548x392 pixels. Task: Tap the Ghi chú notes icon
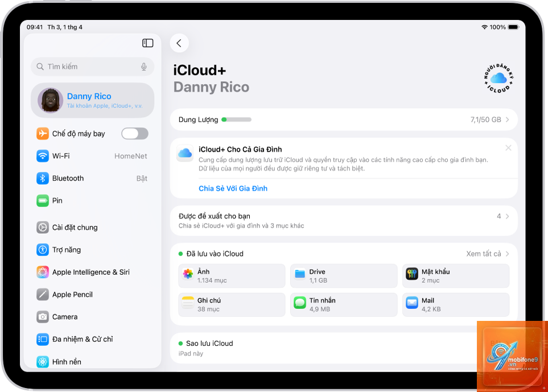(x=188, y=303)
